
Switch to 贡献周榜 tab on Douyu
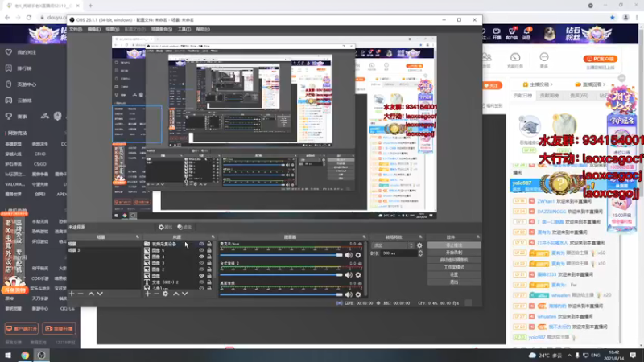click(x=549, y=96)
